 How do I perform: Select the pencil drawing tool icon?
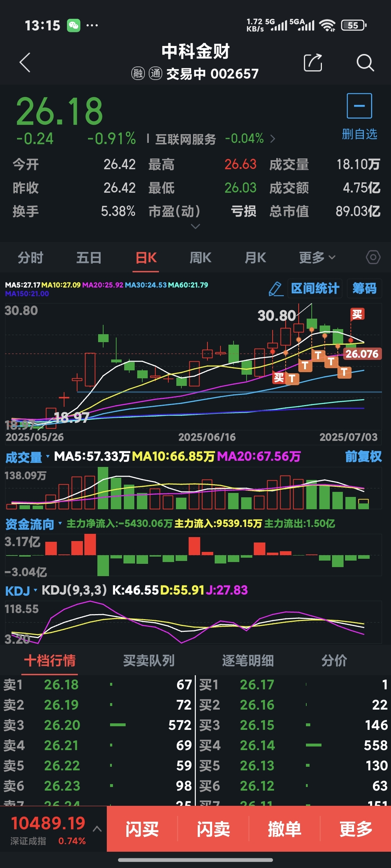click(x=276, y=289)
